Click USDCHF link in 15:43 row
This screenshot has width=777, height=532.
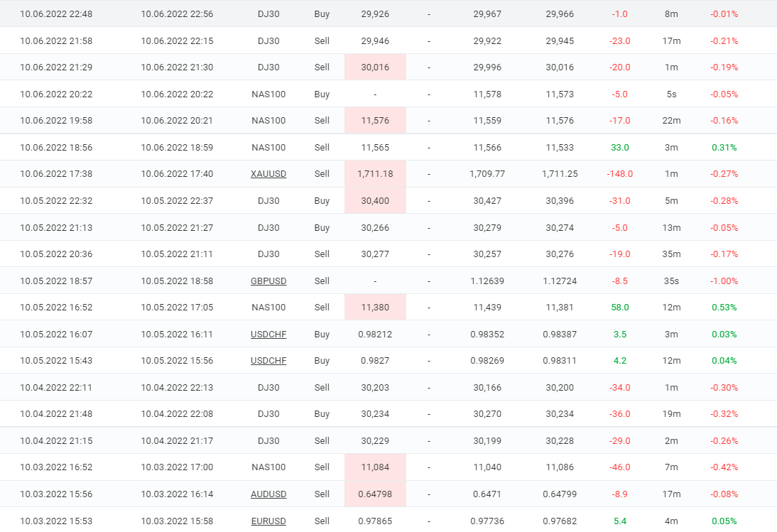click(x=268, y=361)
